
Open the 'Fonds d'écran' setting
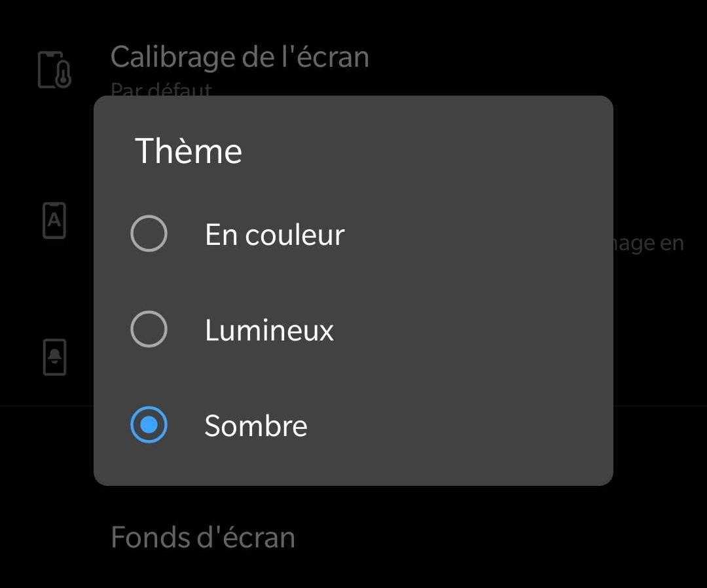coord(203,537)
